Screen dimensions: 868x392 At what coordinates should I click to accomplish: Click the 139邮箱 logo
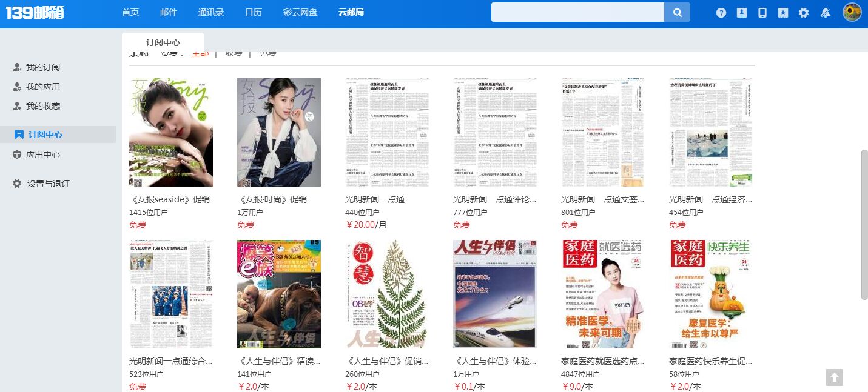pyautogui.click(x=35, y=13)
